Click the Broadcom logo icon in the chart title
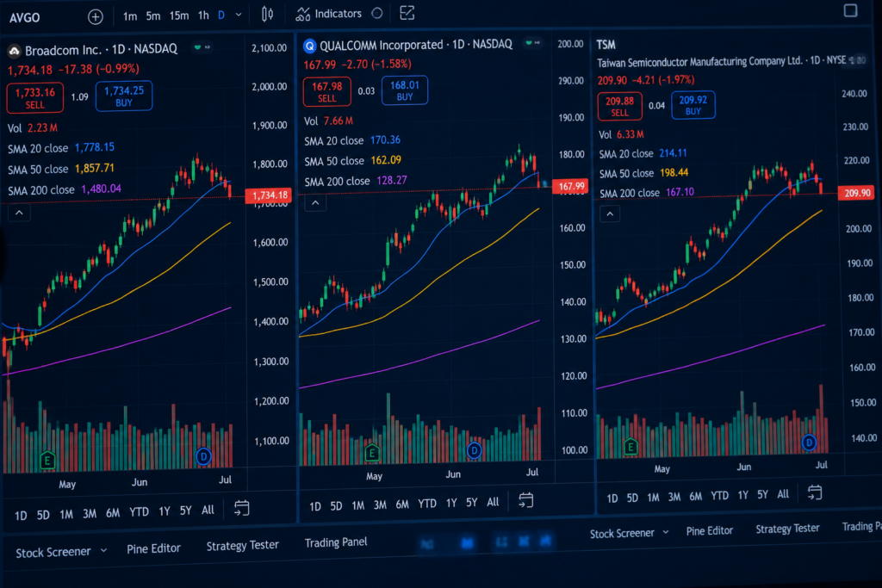Screen dimensions: 882x588 pos(14,51)
